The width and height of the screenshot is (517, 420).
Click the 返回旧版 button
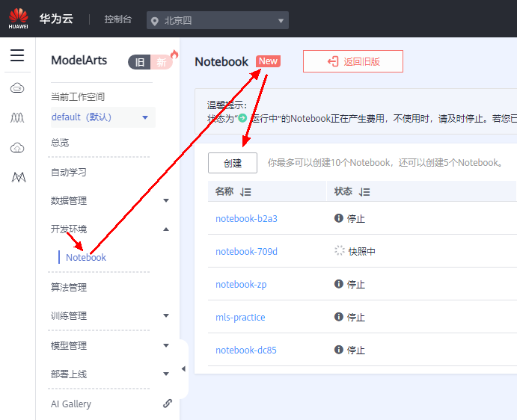[353, 61]
